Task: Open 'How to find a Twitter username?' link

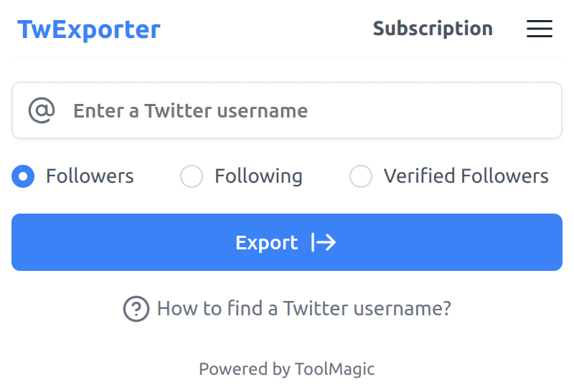Action: (x=304, y=309)
